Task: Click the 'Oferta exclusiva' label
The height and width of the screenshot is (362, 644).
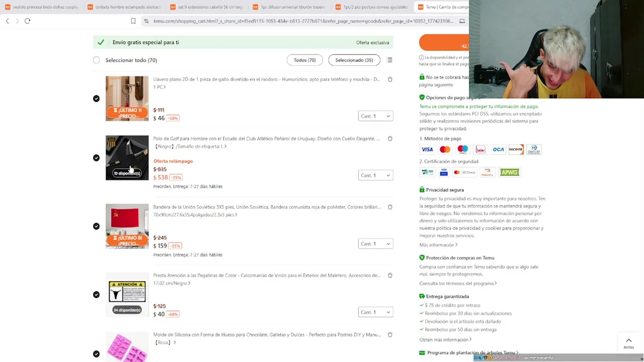Action: (x=372, y=43)
